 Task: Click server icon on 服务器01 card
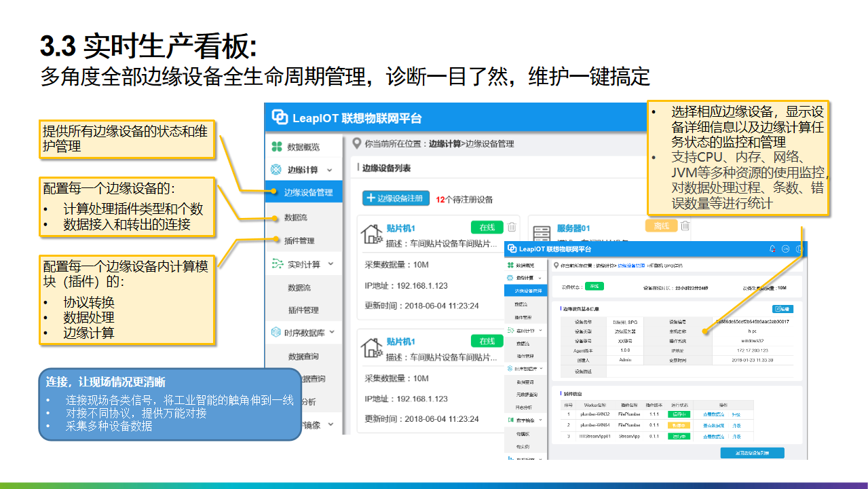pos(542,235)
